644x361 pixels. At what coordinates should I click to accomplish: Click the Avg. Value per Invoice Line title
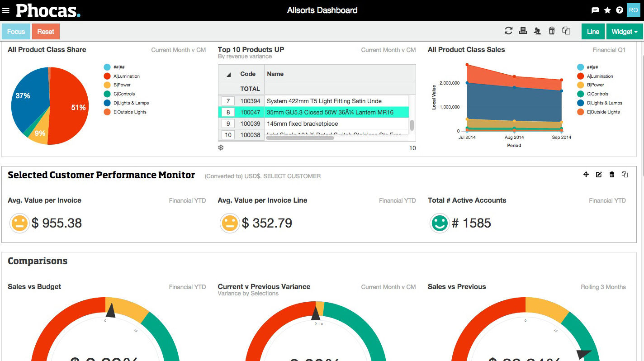point(262,200)
